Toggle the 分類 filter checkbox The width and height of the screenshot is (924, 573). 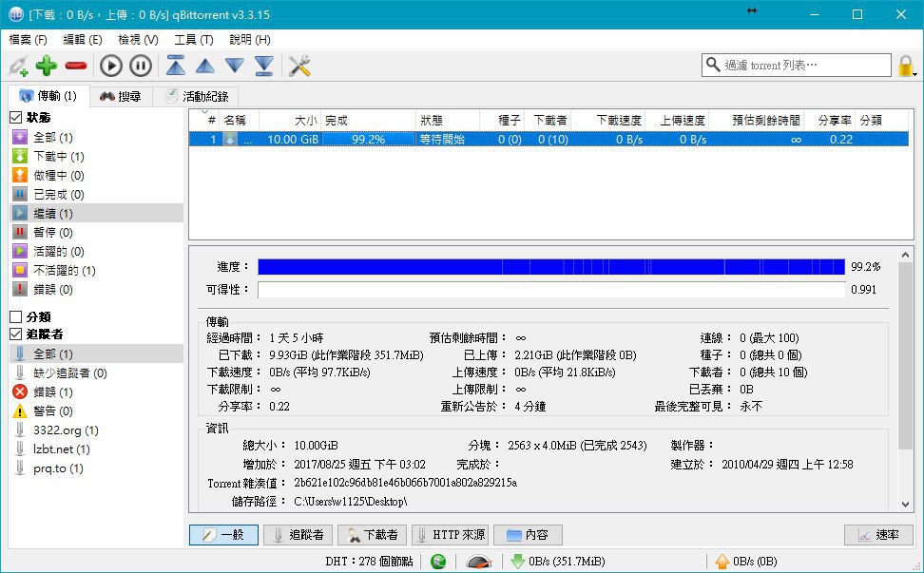pyautogui.click(x=16, y=316)
